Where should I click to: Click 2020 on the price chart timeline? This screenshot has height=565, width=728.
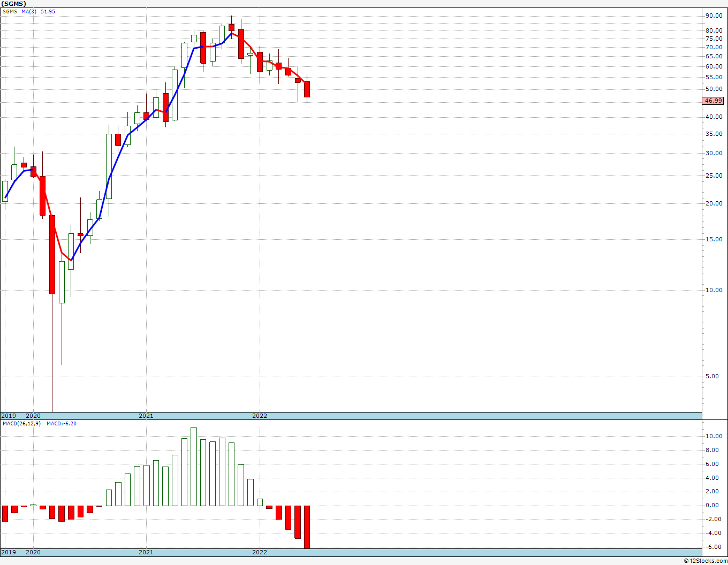pos(33,416)
